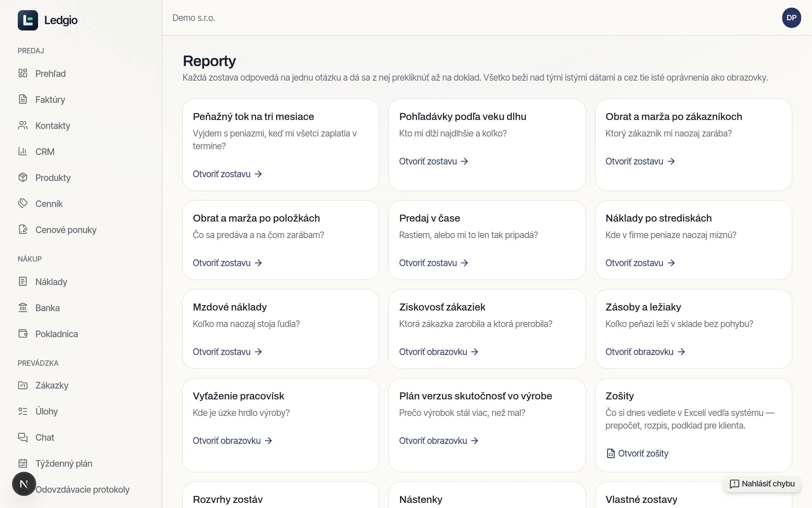
Task: Open Prehľad via its dashboard icon
Action: coord(23,73)
